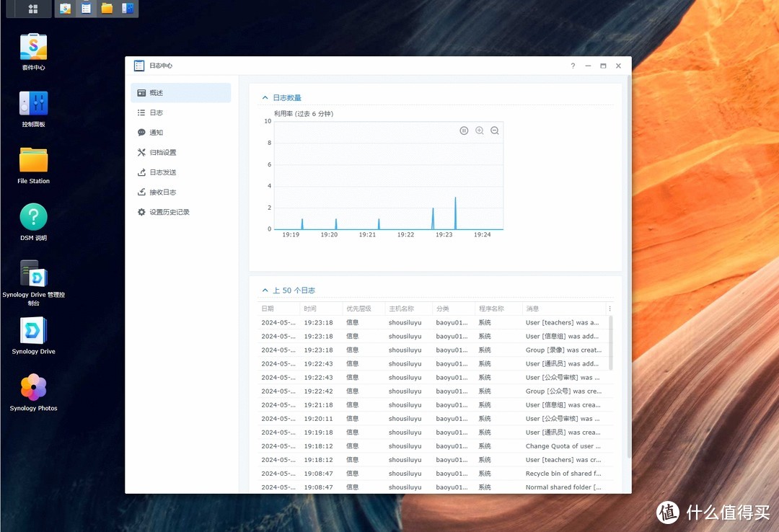Open the 控制面板 Control Panel desktop icon
This screenshot has height=532, width=779.
33,105
